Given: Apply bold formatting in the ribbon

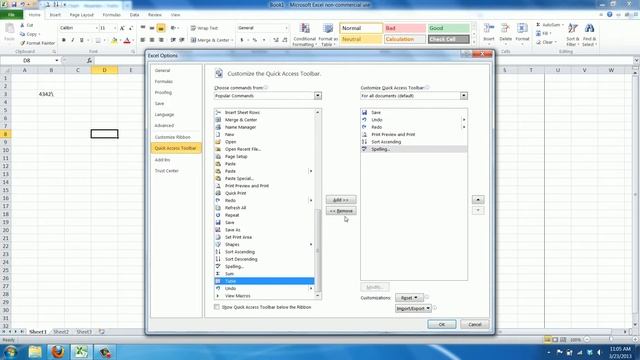Looking at the screenshot, I should click(64, 40).
